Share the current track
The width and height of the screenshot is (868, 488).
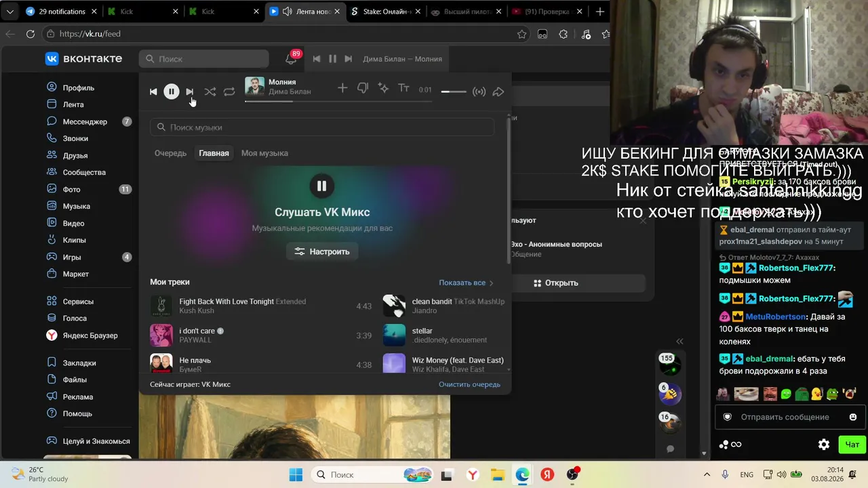(x=498, y=91)
